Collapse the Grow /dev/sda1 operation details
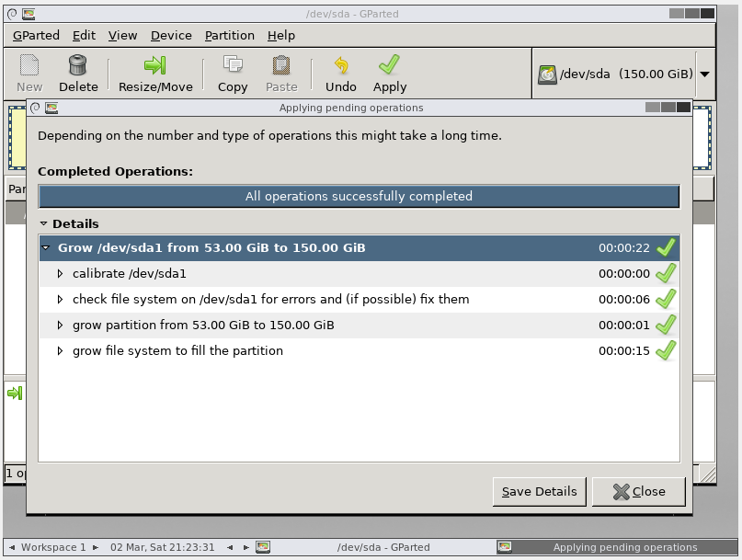This screenshot has width=742, height=560. 47,246
